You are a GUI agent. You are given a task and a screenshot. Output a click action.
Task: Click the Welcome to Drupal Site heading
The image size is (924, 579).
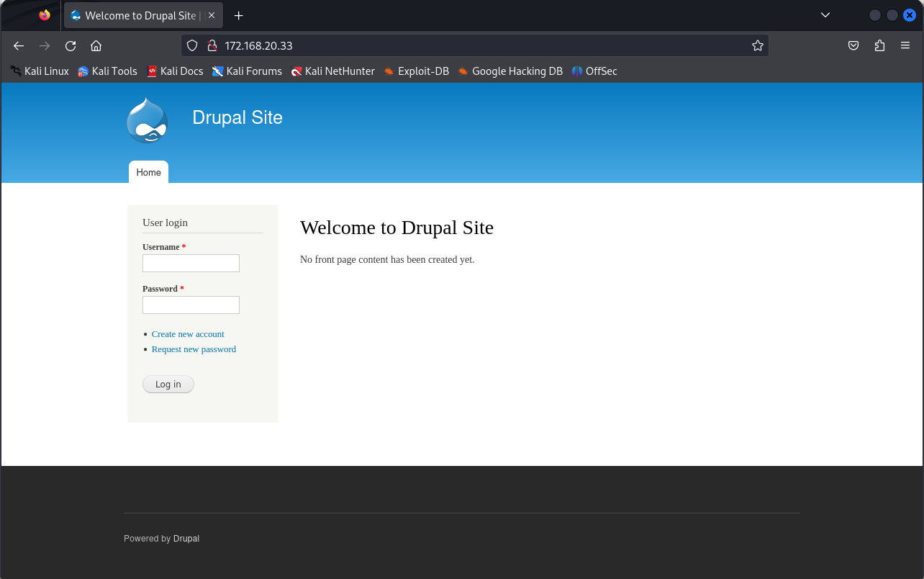point(397,228)
